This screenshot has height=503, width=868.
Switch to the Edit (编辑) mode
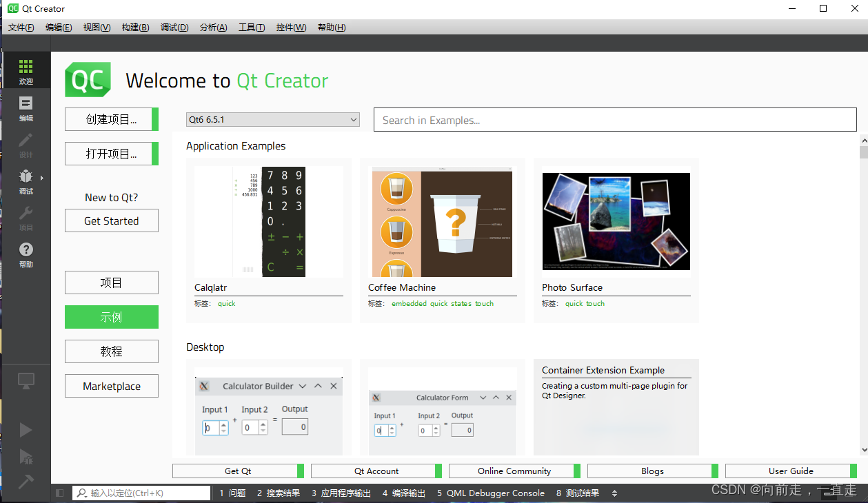[26, 108]
